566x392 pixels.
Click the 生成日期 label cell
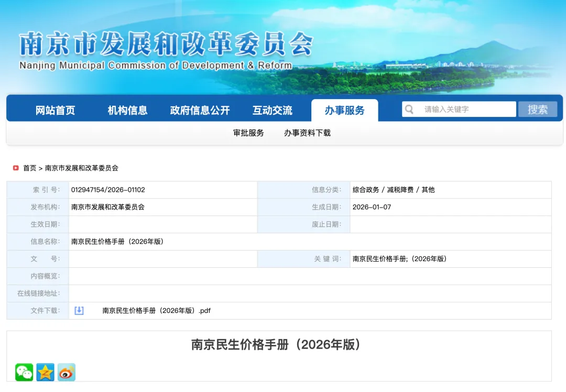(x=304, y=207)
